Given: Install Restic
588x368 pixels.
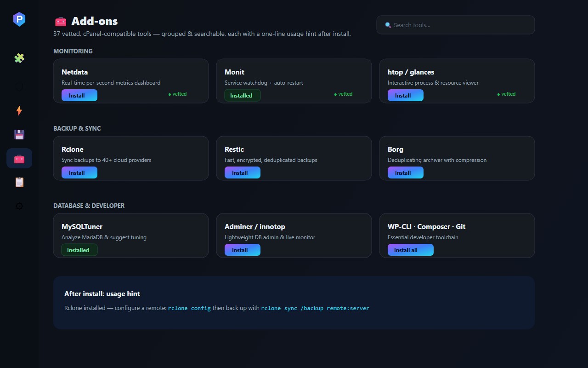Looking at the screenshot, I should click(x=243, y=172).
